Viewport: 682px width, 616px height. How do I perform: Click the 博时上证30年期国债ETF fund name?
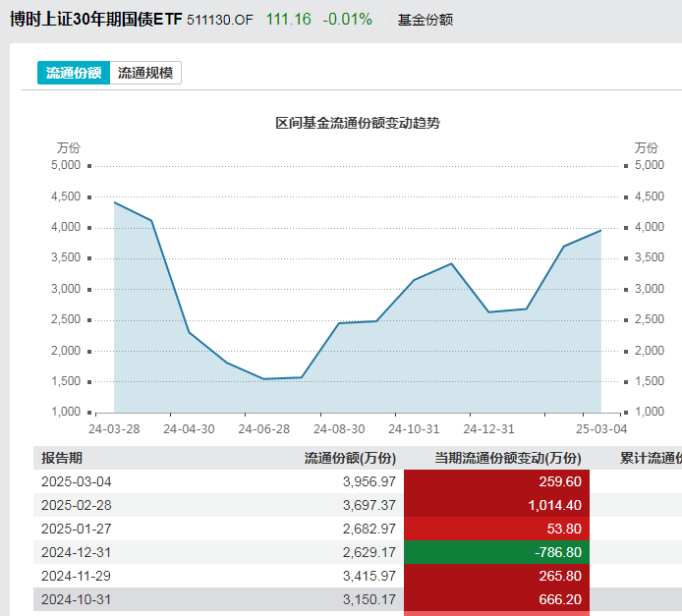pyautogui.click(x=95, y=19)
